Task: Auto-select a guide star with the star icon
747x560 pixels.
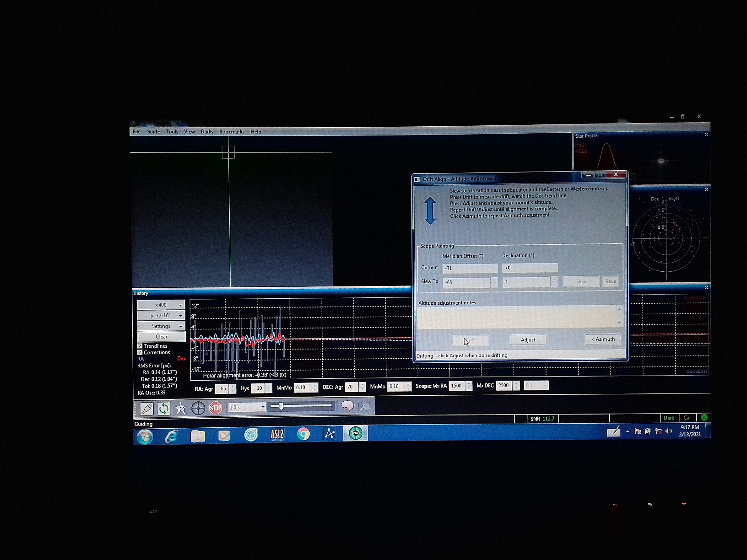Action: click(x=181, y=408)
